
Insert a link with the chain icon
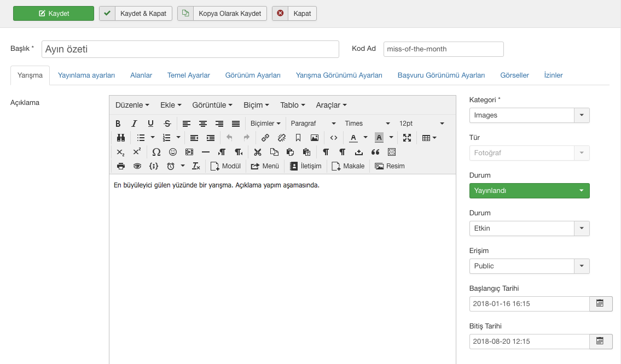click(x=265, y=138)
